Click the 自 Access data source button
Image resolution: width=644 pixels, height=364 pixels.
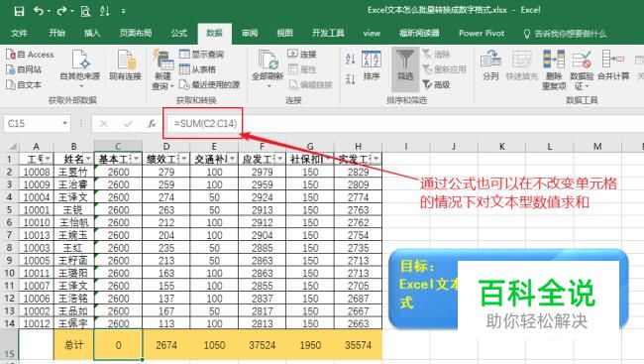[31, 55]
